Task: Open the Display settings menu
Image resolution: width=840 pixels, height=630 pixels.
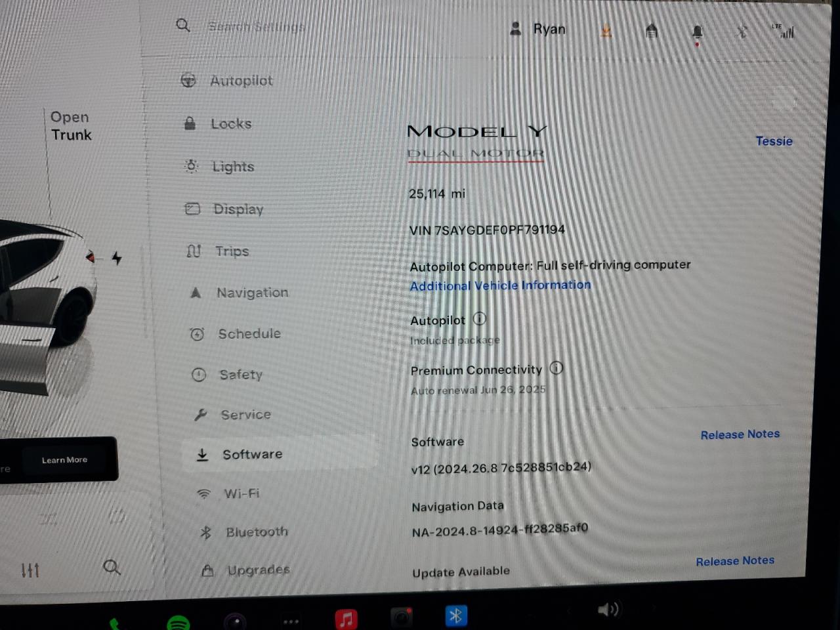Action: click(x=224, y=209)
